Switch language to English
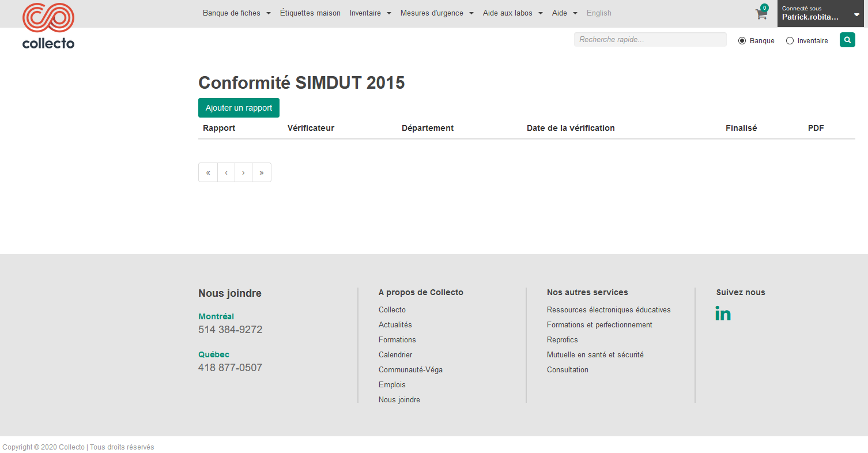 click(599, 13)
